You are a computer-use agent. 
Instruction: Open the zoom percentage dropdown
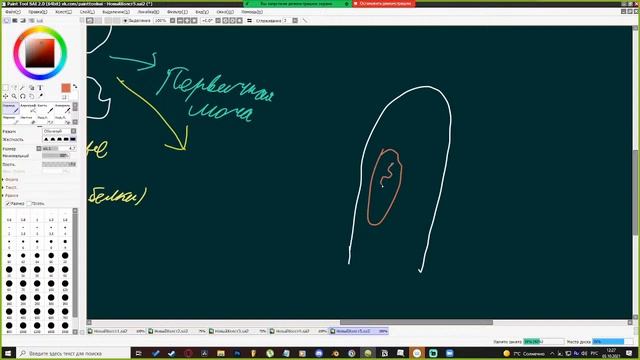click(x=172, y=20)
